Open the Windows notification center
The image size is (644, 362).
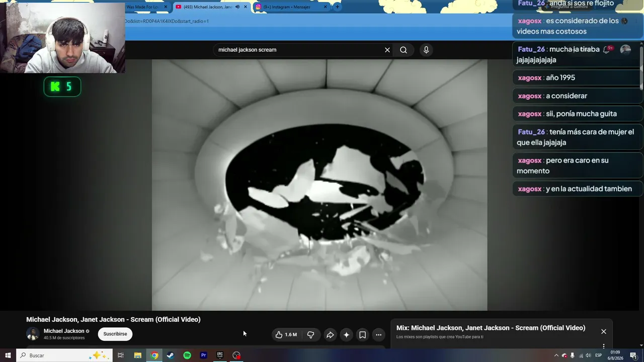tap(633, 355)
